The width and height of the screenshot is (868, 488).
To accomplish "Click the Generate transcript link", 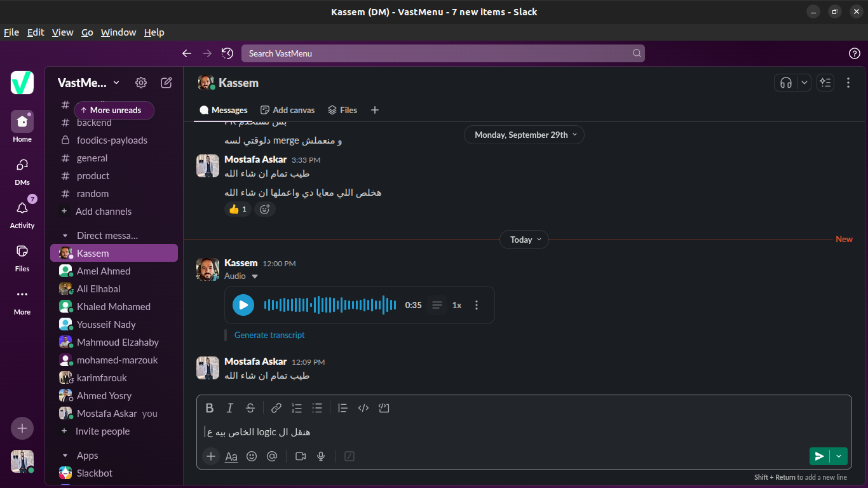I will [269, 335].
